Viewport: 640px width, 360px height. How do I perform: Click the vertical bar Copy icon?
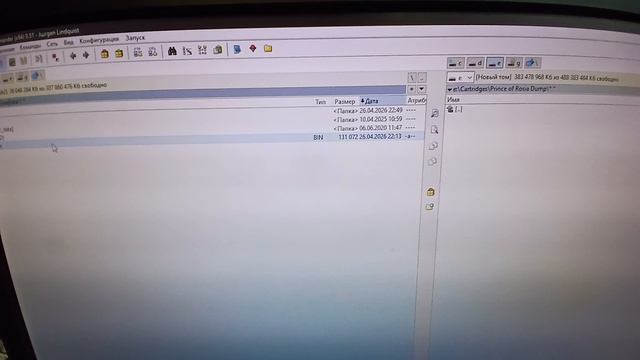pos(433,146)
